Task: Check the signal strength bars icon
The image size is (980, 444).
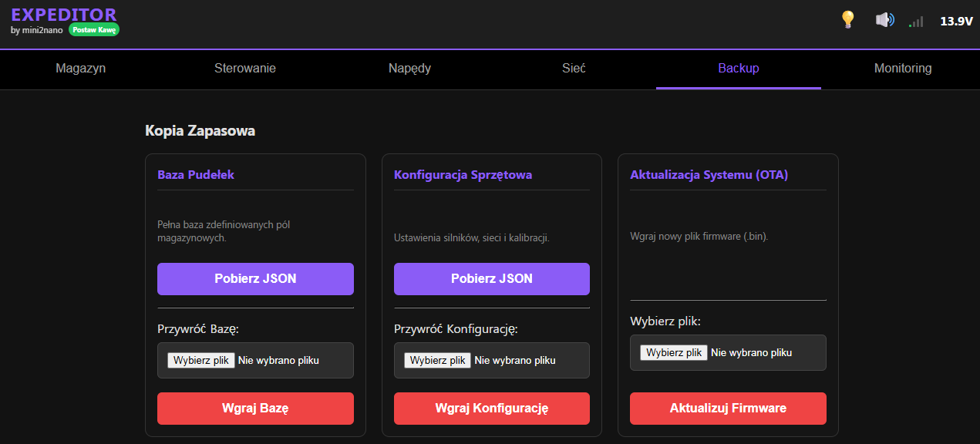Action: click(x=916, y=22)
